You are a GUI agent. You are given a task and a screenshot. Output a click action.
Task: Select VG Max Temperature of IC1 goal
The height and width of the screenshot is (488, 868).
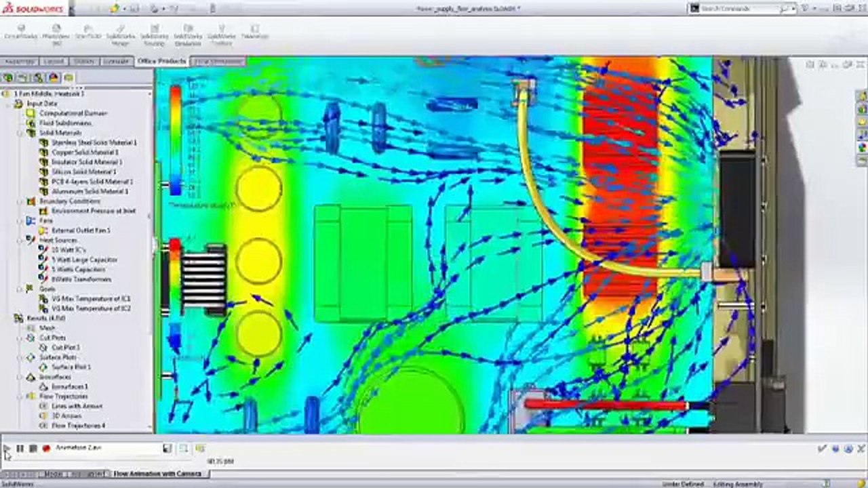pyautogui.click(x=91, y=299)
